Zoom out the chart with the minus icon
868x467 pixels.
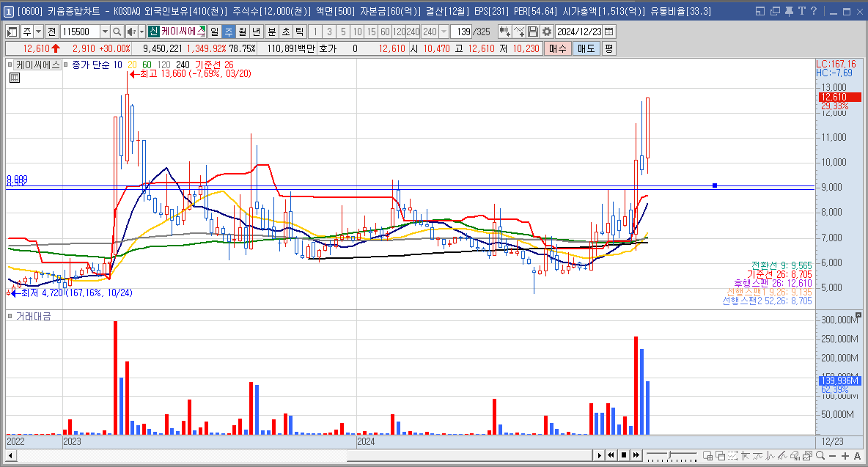[832, 455]
